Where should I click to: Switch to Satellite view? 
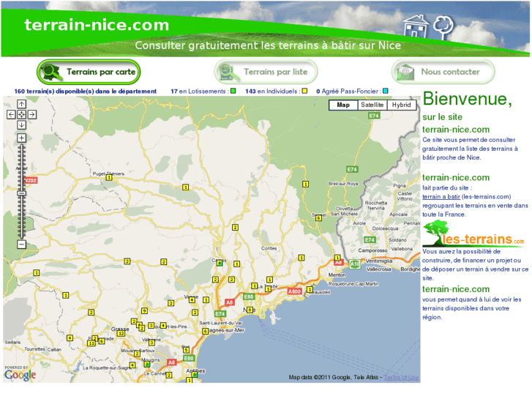click(372, 105)
